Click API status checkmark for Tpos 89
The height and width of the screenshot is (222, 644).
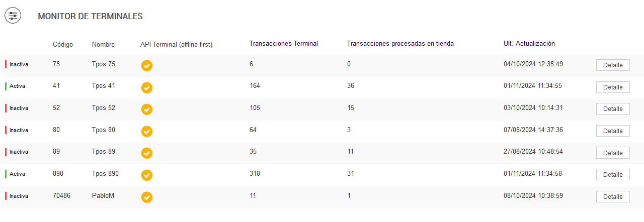[147, 153]
